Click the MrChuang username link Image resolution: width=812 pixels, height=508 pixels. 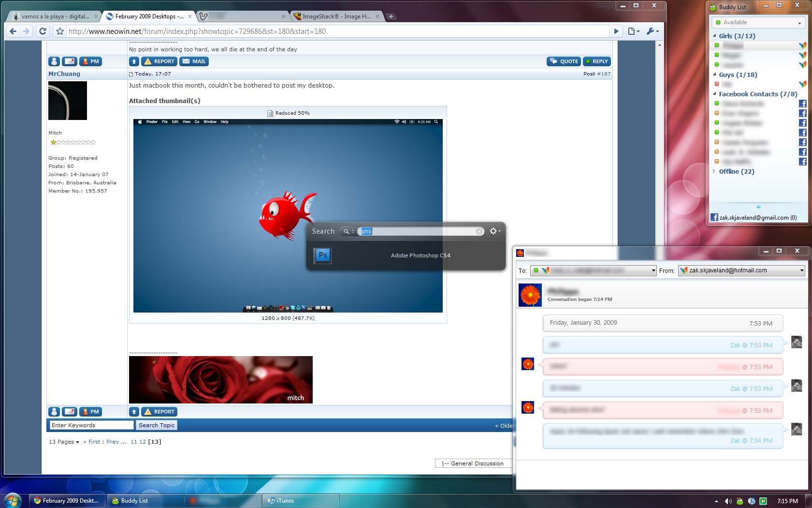[x=64, y=74]
